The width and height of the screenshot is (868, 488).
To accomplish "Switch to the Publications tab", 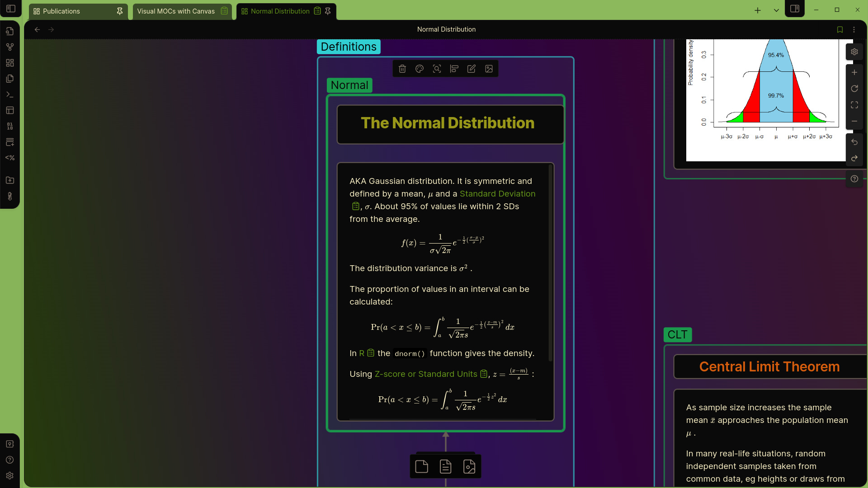I will tap(61, 11).
